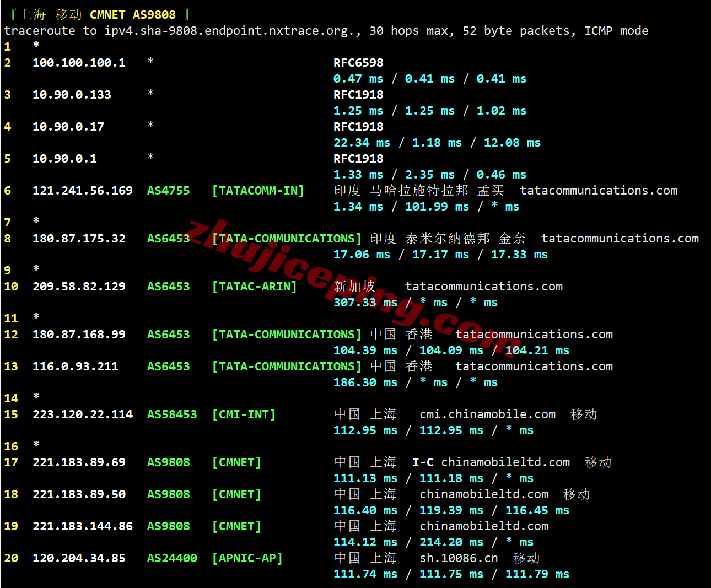The height and width of the screenshot is (588, 711).
Task: Select IP address 209.58.82.129
Action: point(79,287)
